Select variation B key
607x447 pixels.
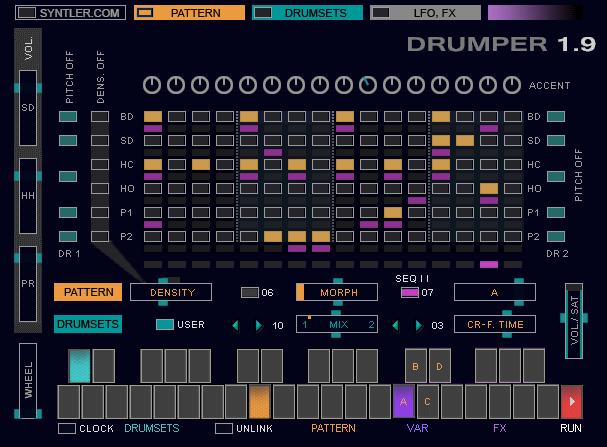pyautogui.click(x=415, y=366)
